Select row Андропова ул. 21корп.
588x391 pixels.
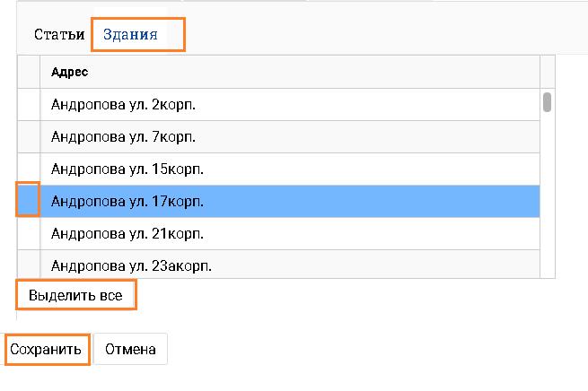(x=289, y=234)
